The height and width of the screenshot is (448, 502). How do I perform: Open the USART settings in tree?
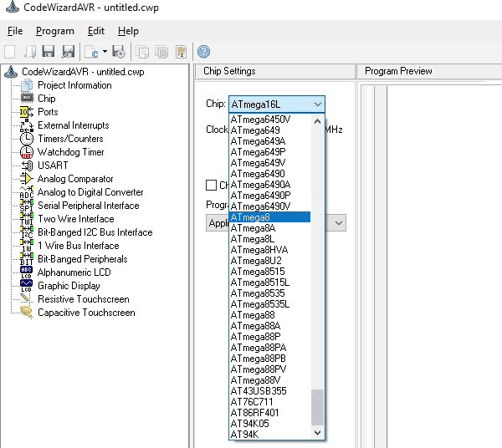click(x=53, y=165)
